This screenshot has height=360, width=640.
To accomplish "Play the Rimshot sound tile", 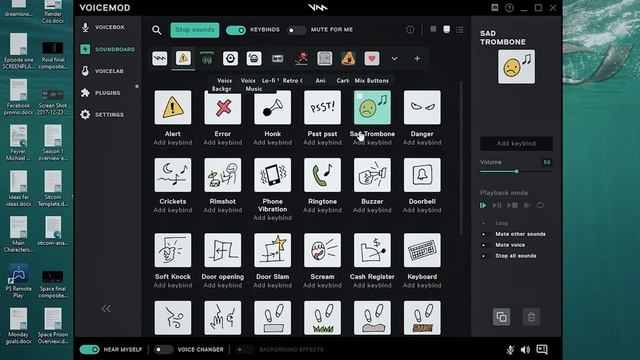I will pyautogui.click(x=222, y=175).
